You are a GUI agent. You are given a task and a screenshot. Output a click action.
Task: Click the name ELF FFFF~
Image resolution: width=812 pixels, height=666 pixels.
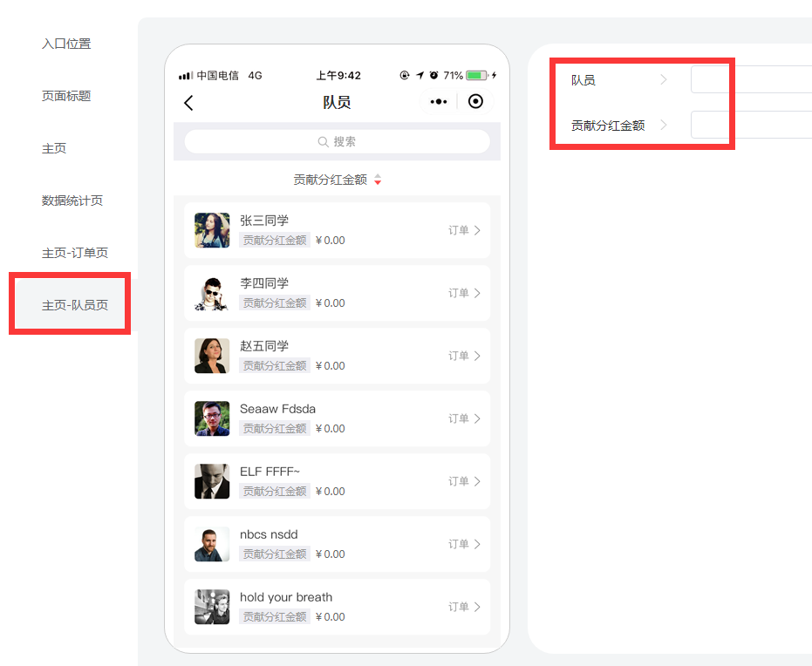click(270, 472)
